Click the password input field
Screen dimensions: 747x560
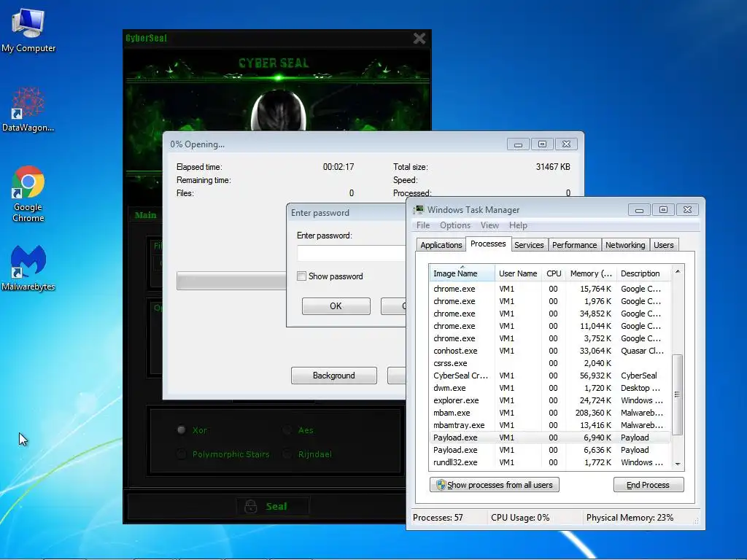click(351, 253)
